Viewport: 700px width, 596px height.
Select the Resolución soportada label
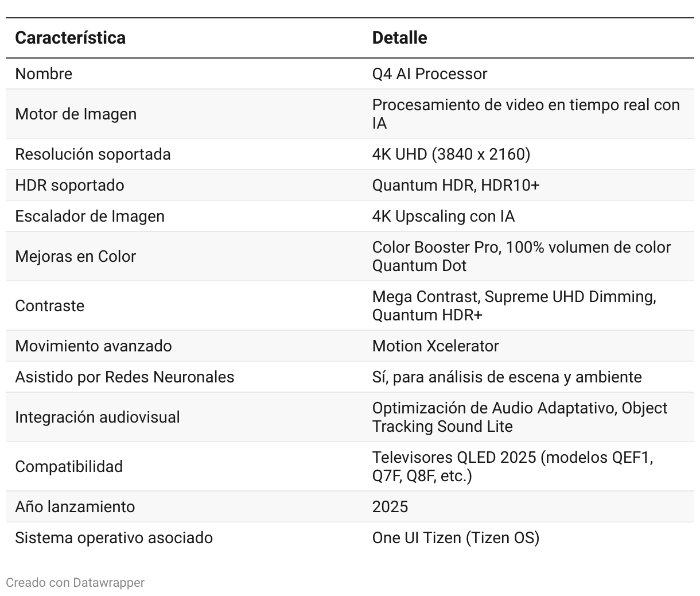(x=93, y=154)
